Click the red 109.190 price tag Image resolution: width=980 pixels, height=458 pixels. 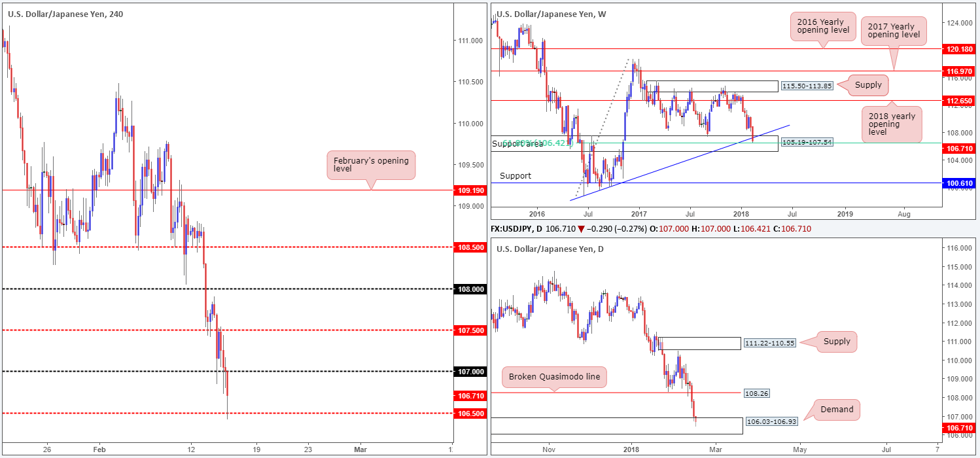[x=469, y=190]
